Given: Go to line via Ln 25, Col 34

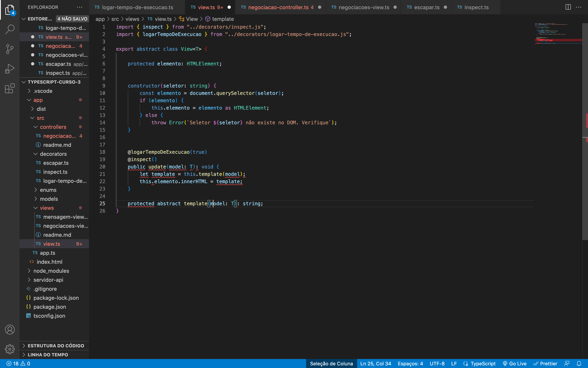Looking at the screenshot, I should (376, 364).
